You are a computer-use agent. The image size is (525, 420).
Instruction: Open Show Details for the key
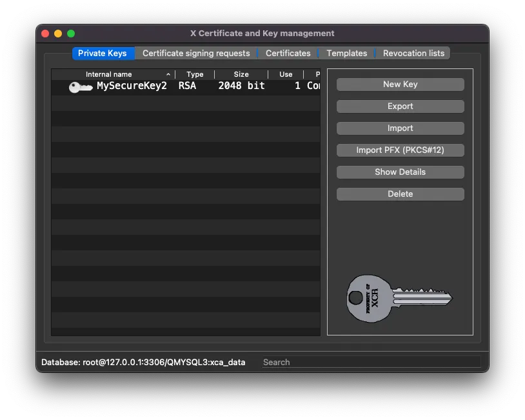(400, 172)
